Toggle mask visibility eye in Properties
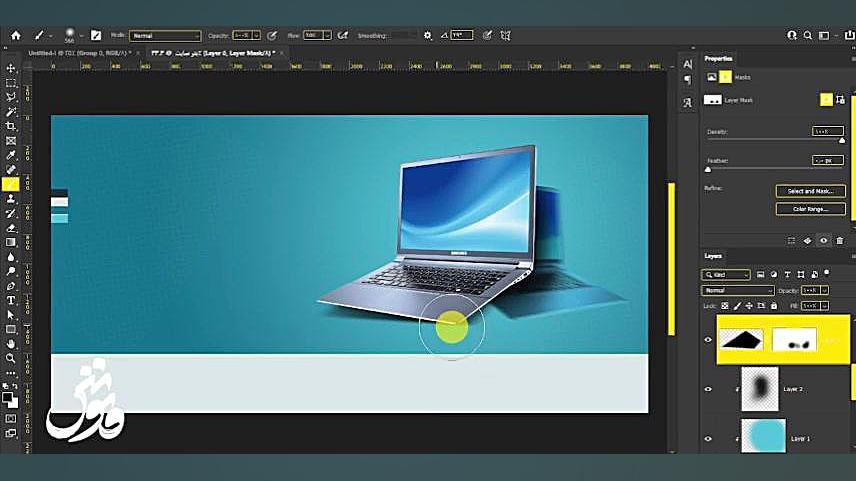 (x=823, y=241)
